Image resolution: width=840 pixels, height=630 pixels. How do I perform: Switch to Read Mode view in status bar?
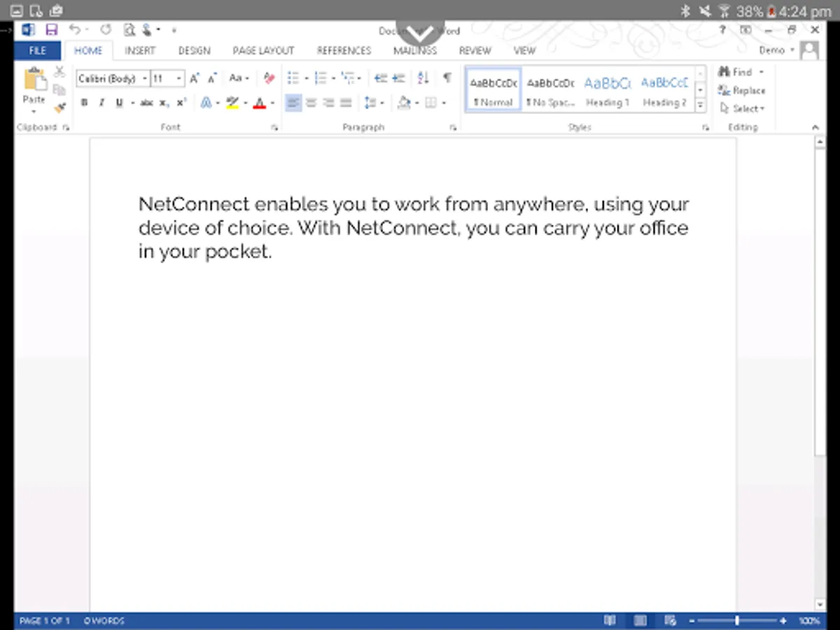point(610,620)
